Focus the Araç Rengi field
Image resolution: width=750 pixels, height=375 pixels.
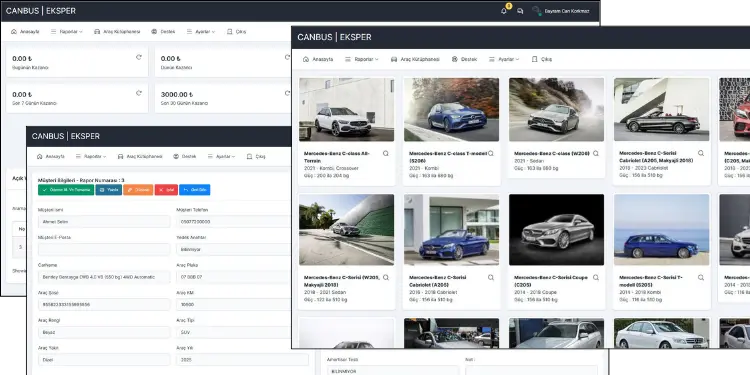(104, 332)
